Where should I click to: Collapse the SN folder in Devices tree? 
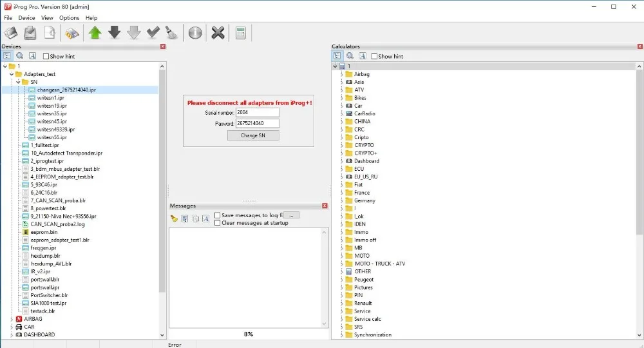click(x=18, y=82)
